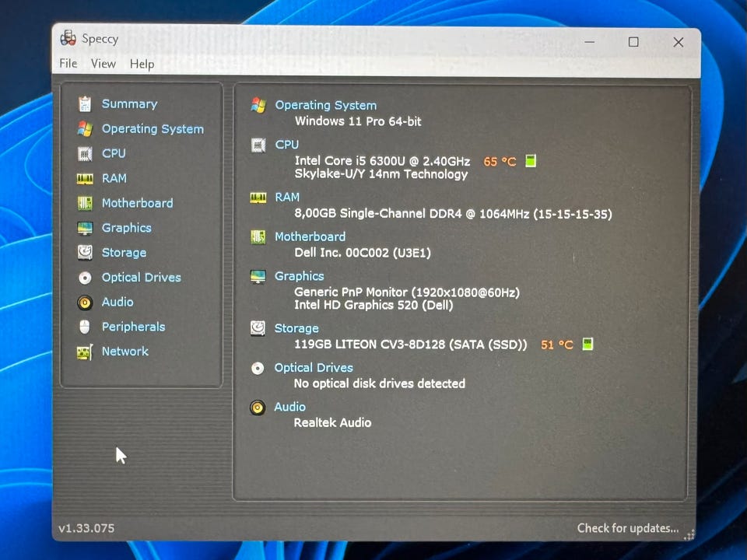Click the CPU heading link in summary
This screenshot has height=560, width=747.
(x=287, y=145)
